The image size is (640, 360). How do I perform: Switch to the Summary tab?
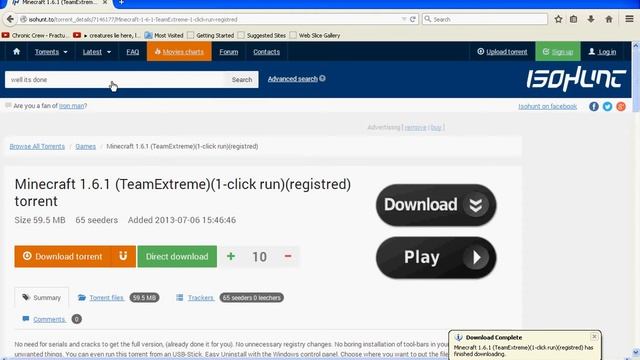[x=42, y=298]
